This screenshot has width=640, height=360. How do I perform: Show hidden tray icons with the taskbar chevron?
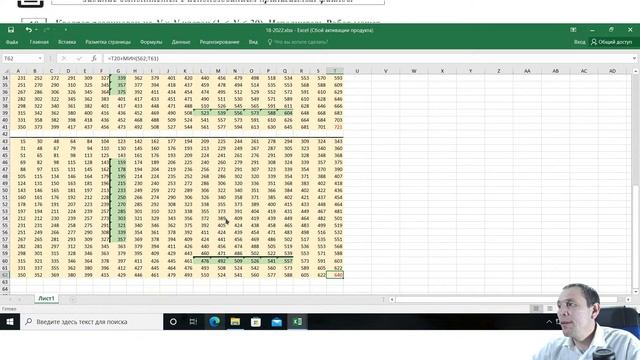[x=549, y=322]
